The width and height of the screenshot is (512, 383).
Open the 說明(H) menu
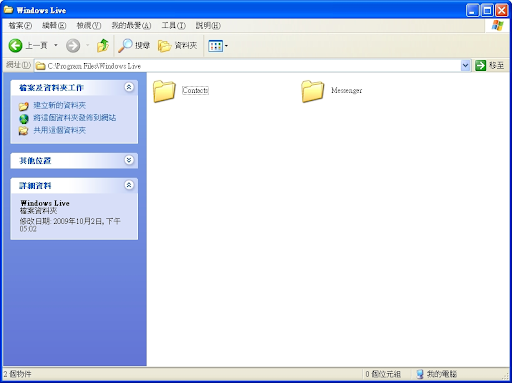click(x=208, y=26)
